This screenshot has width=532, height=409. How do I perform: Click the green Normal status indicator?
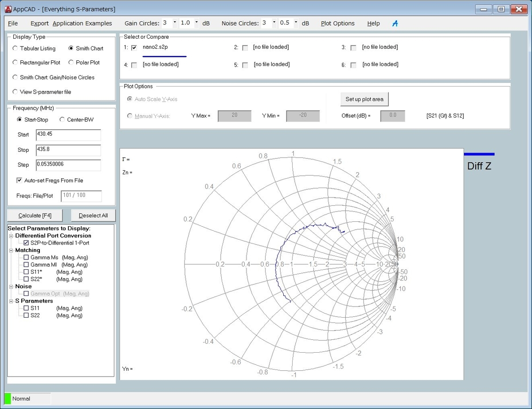pos(8,398)
